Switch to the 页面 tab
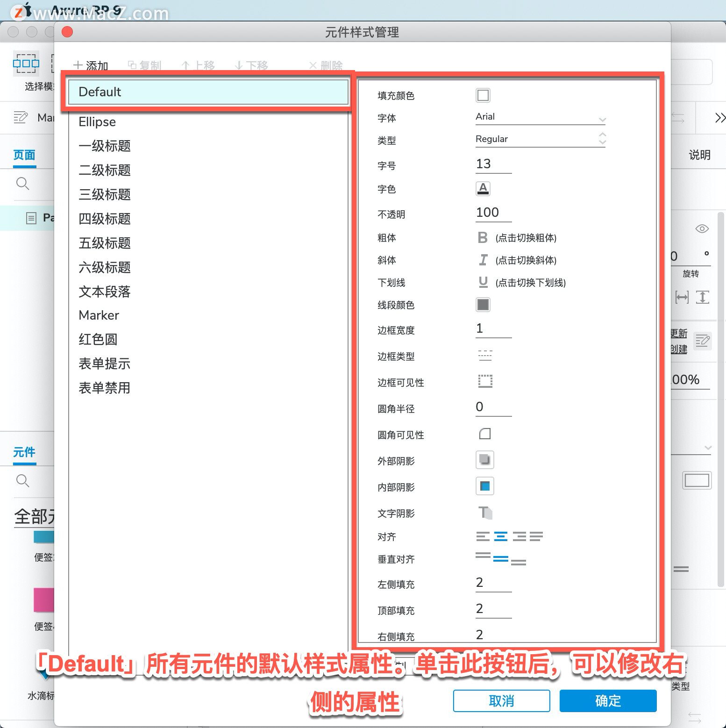The image size is (726, 728). click(24, 155)
